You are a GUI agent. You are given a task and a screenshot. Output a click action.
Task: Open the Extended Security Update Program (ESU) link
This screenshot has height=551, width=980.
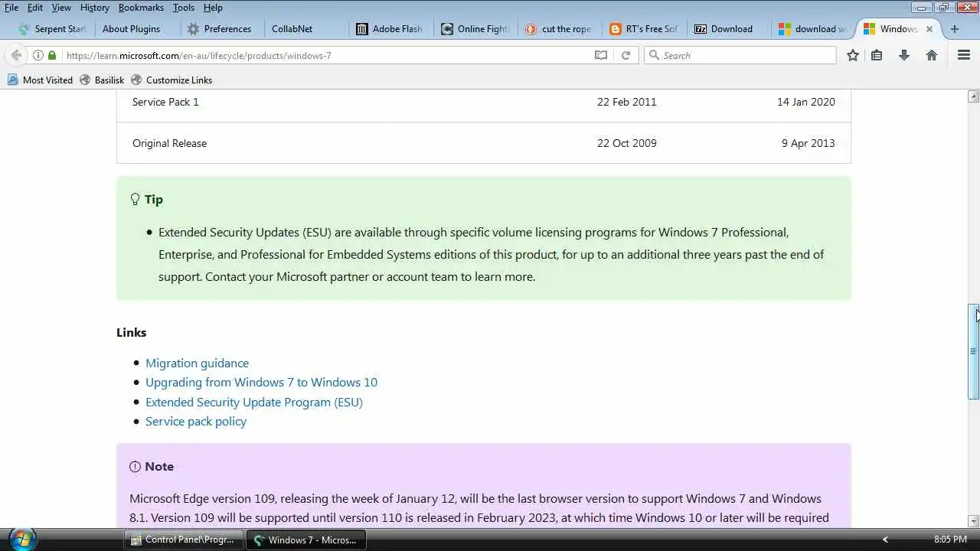point(254,402)
